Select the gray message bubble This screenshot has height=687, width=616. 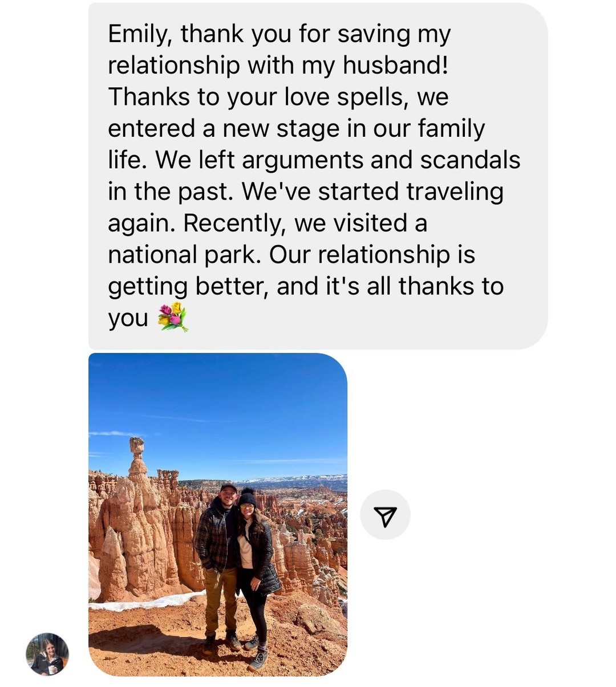[318, 176]
